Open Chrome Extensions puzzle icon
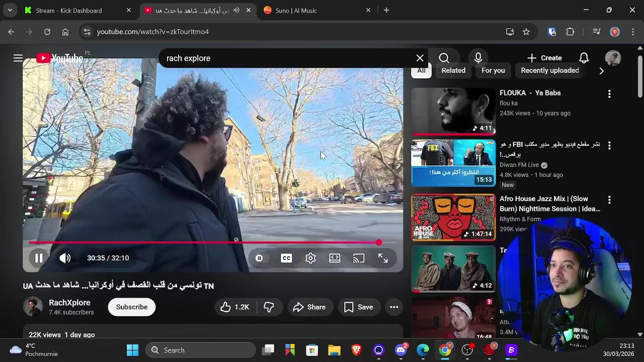 click(x=570, y=32)
